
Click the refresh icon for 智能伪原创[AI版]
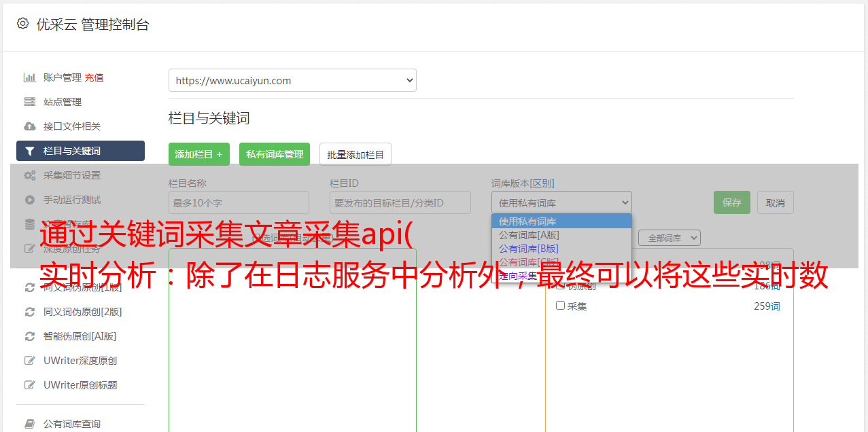click(x=30, y=336)
